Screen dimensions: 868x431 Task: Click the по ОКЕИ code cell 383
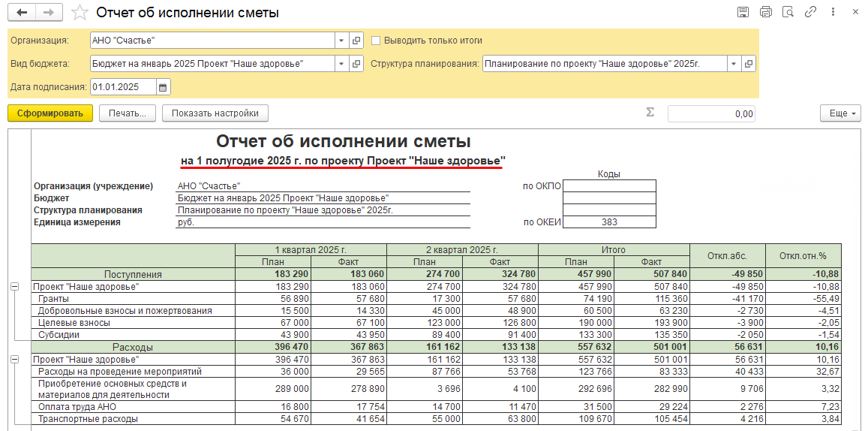click(x=609, y=222)
